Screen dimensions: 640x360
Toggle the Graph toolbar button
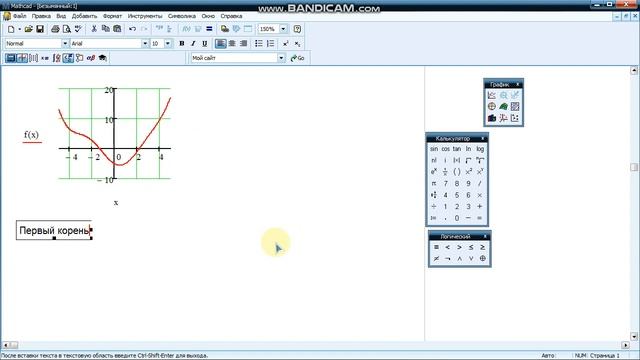(x=22, y=58)
